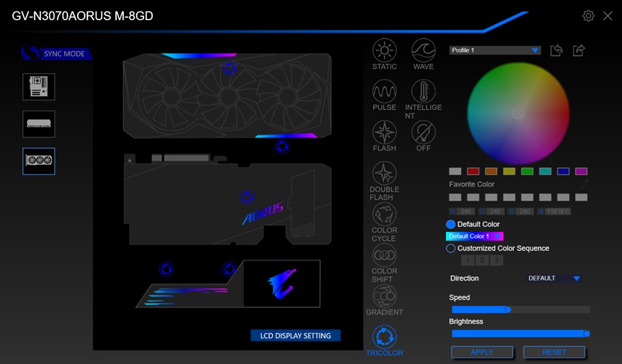Viewport: 622px width, 364px height.
Task: Click the LCD Display Setting button
Action: point(296,335)
